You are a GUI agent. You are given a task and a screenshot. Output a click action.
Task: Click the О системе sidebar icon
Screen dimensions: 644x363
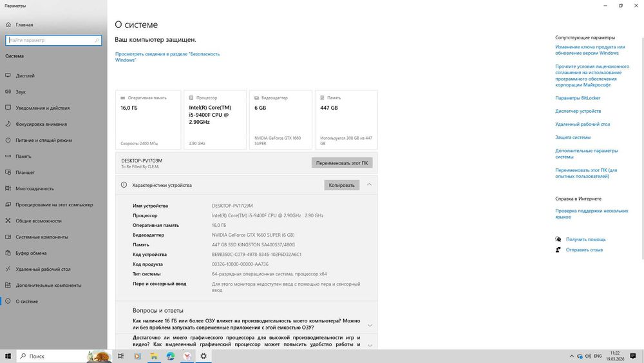point(8,301)
